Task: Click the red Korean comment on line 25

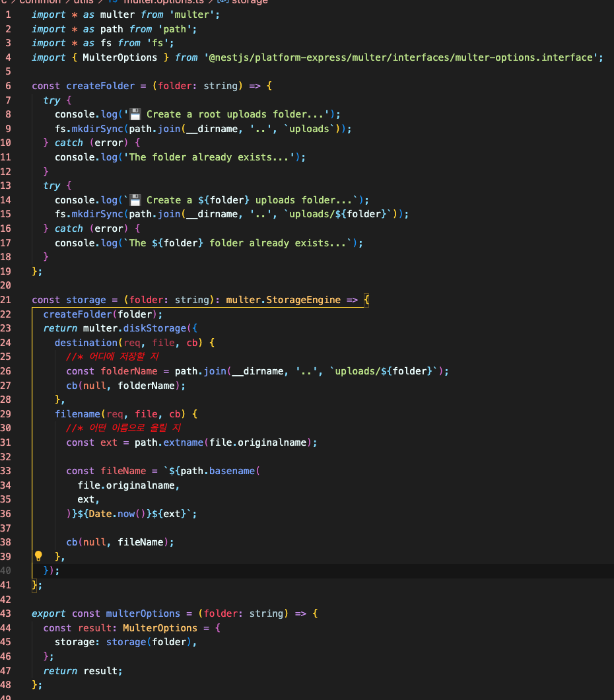Action: point(112,357)
